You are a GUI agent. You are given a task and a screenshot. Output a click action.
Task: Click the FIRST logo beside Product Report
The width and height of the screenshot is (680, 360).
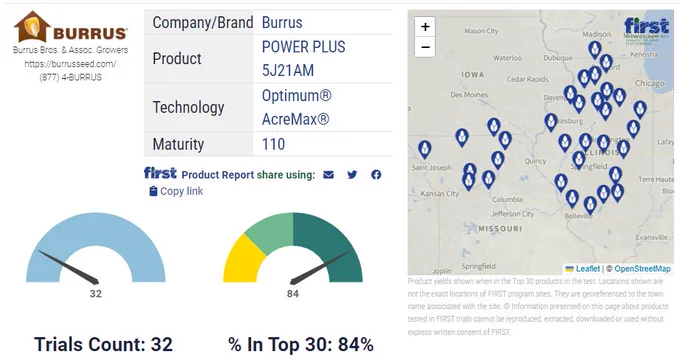coord(160,173)
